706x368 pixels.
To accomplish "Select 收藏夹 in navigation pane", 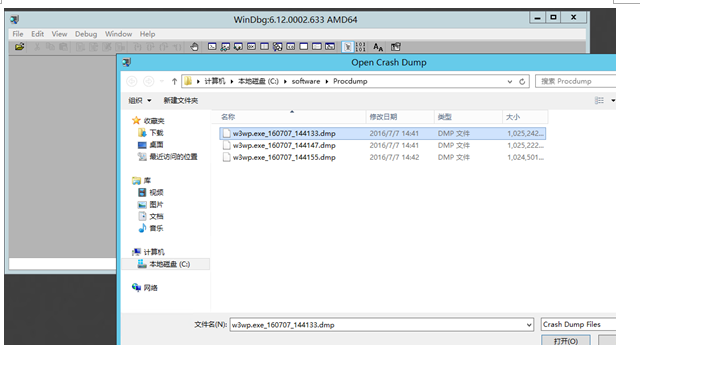I will 149,121.
